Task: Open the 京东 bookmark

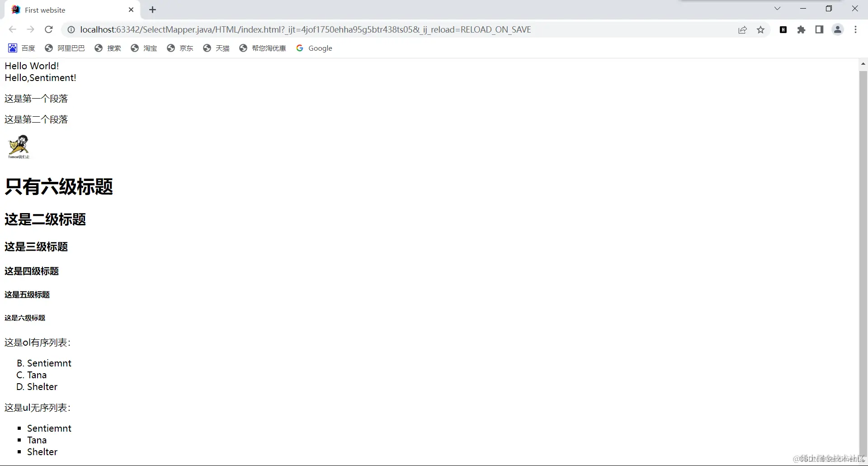Action: pos(180,48)
